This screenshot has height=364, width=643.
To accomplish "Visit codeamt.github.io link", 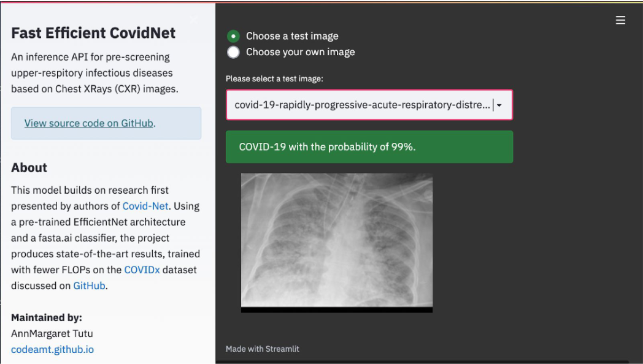I will point(53,349).
